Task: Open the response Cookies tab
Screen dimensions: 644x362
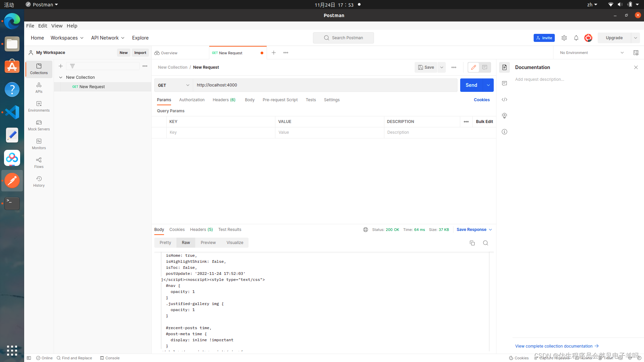Action: (x=177, y=230)
